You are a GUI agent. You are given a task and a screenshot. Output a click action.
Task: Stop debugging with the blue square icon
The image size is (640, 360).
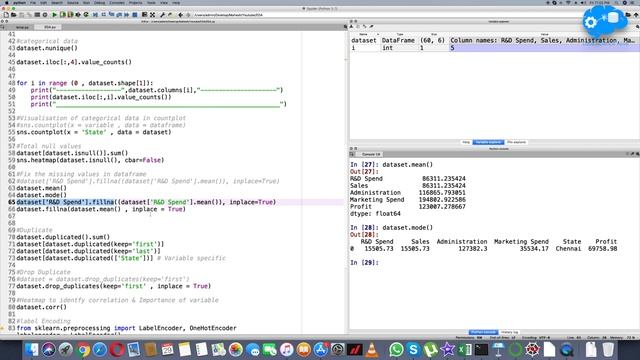pyautogui.click(x=135, y=15)
